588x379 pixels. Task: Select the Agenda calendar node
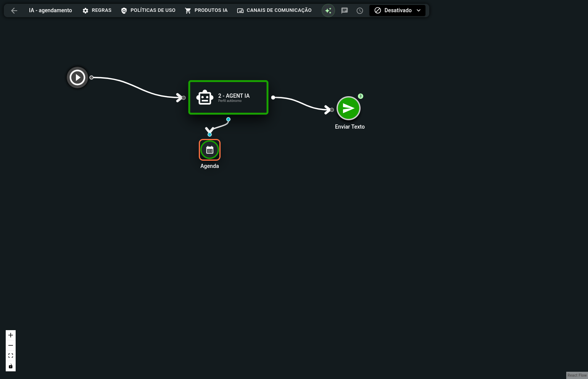(x=209, y=150)
